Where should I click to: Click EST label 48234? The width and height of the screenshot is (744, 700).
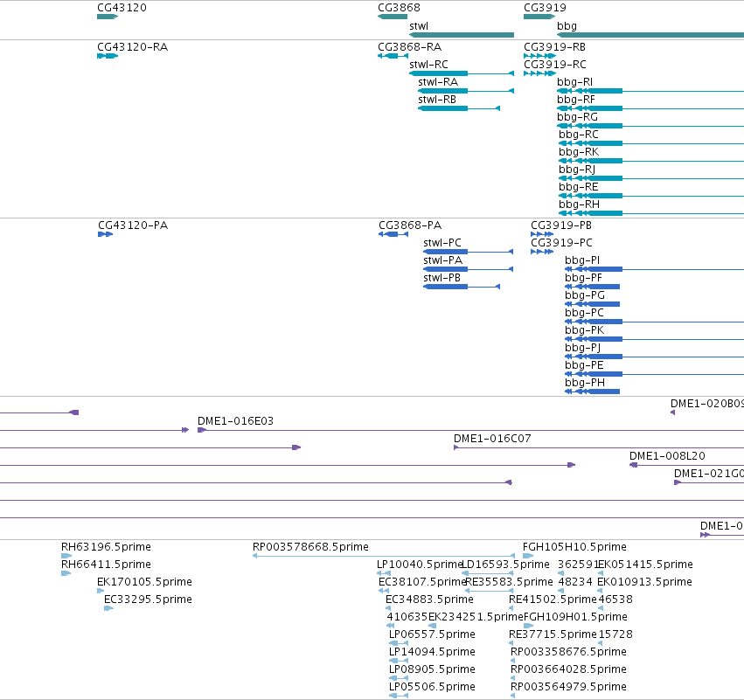point(575,582)
